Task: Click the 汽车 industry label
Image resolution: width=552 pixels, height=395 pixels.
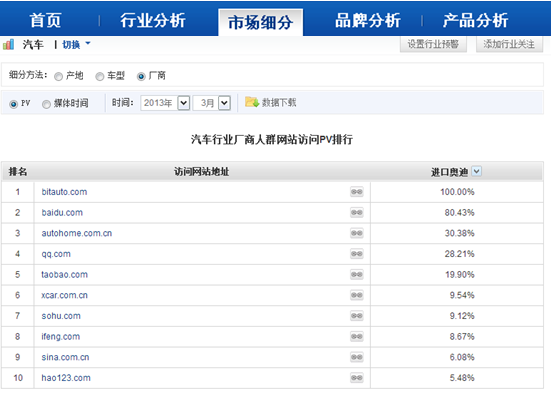Action: pos(33,44)
